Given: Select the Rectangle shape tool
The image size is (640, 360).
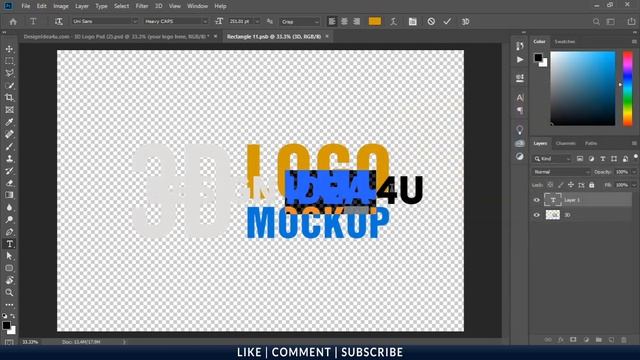Looking at the screenshot, I should click(9, 268).
